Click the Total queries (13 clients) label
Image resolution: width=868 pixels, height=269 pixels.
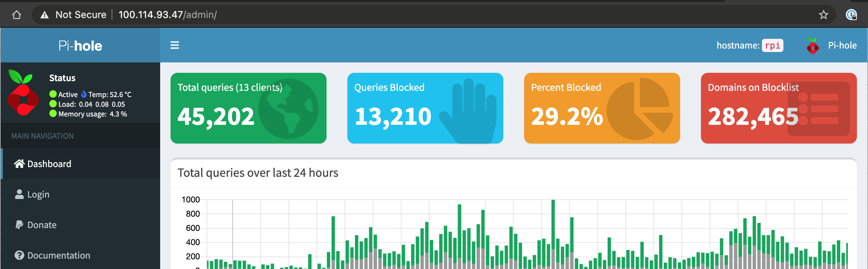tap(230, 87)
